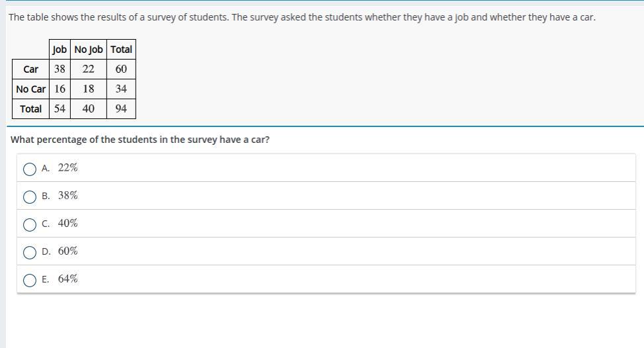Click the Job column total of 54
The image size is (644, 348).
tap(60, 109)
